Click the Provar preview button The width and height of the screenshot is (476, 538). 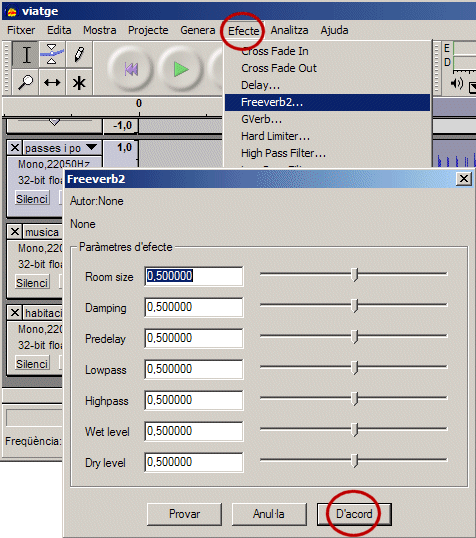point(184,514)
